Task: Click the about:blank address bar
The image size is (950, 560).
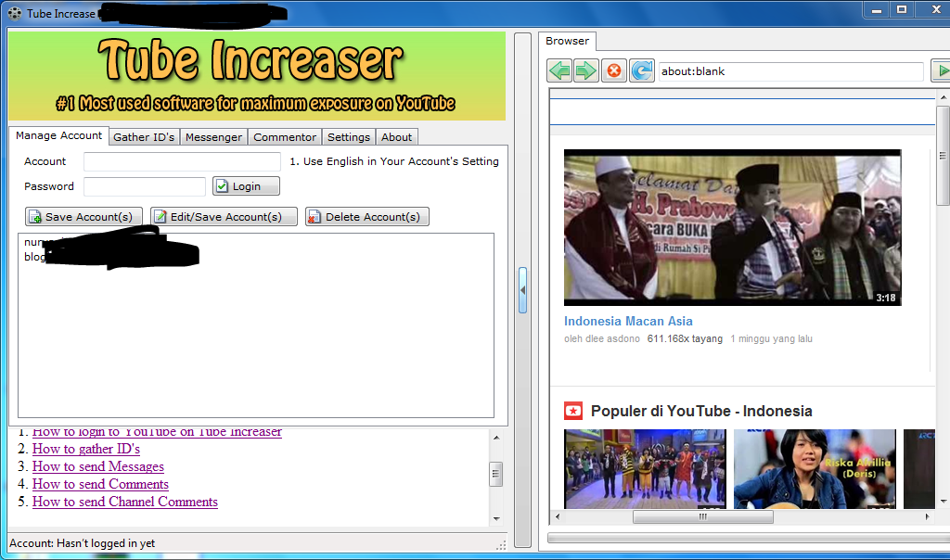Action: [790, 71]
